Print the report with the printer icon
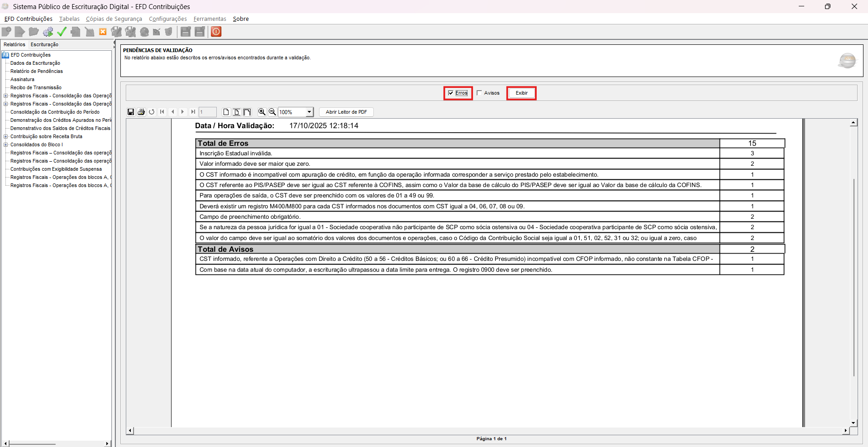The image size is (868, 447). point(141,112)
